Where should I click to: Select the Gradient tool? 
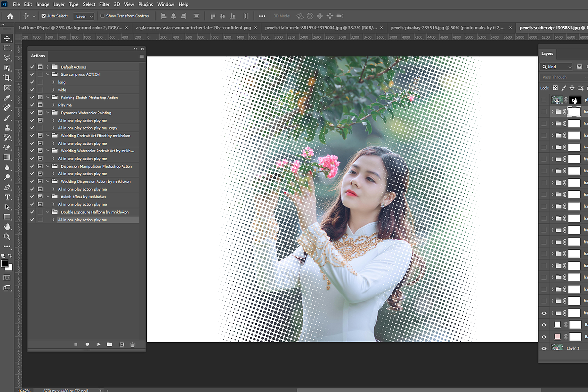(7, 157)
